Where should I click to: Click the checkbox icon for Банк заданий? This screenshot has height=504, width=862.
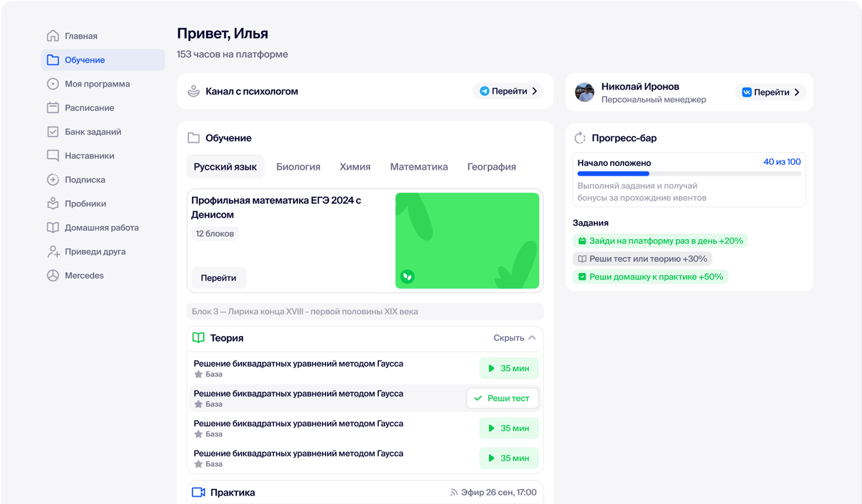point(53,132)
